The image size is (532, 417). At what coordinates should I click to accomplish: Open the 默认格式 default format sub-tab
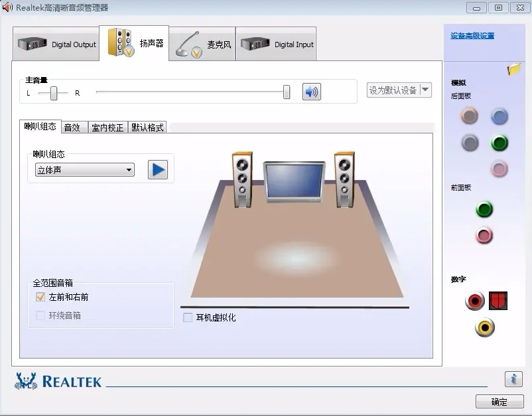click(147, 127)
